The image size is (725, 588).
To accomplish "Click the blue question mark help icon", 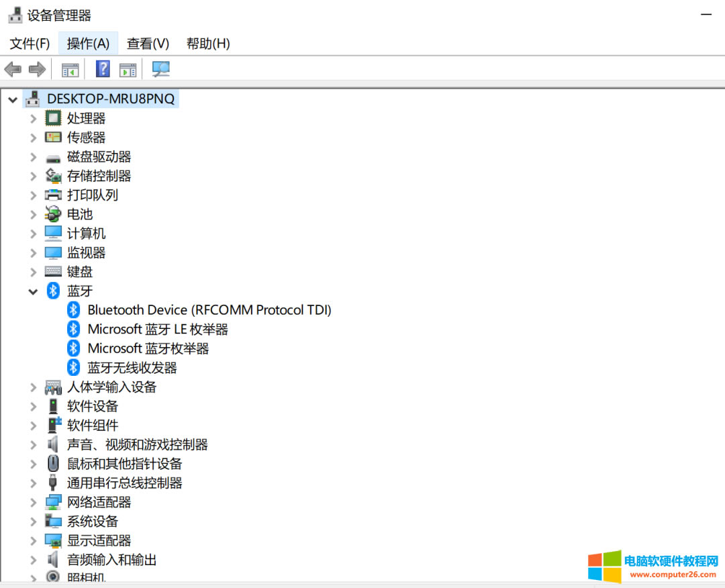I will pyautogui.click(x=103, y=69).
